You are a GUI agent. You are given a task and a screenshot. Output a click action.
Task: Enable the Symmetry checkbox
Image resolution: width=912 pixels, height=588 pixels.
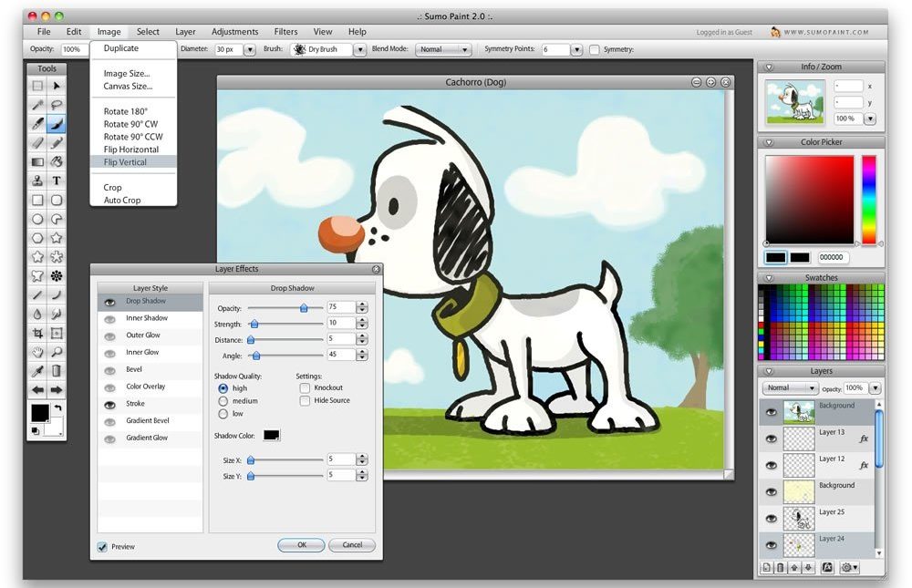point(594,50)
